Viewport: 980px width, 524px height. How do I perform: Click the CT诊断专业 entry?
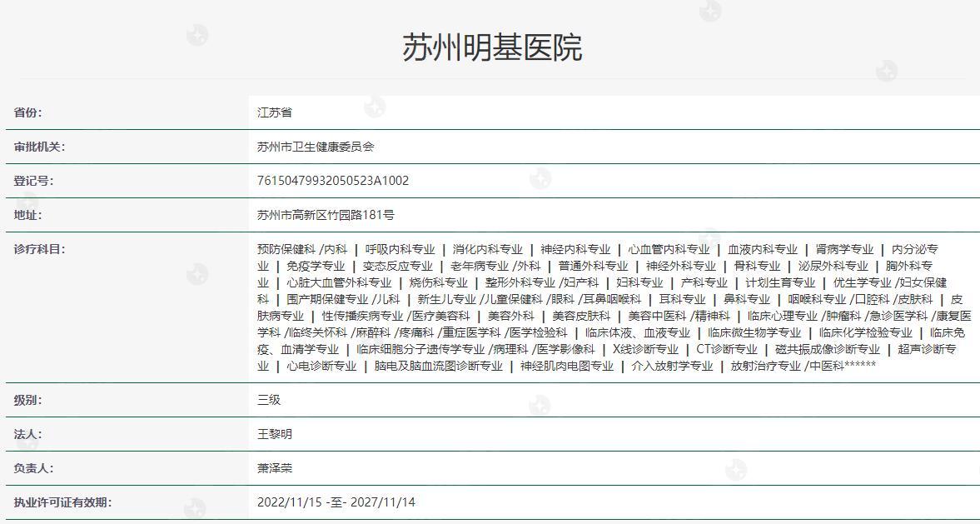727,350
